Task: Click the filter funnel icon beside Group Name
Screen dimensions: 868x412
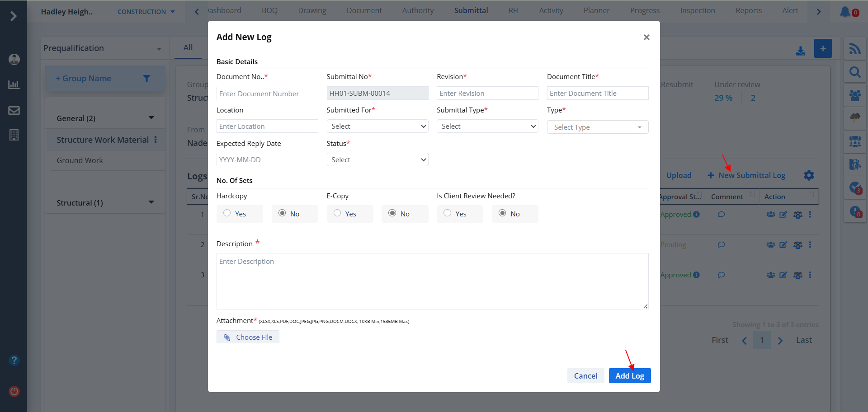Action: click(146, 79)
